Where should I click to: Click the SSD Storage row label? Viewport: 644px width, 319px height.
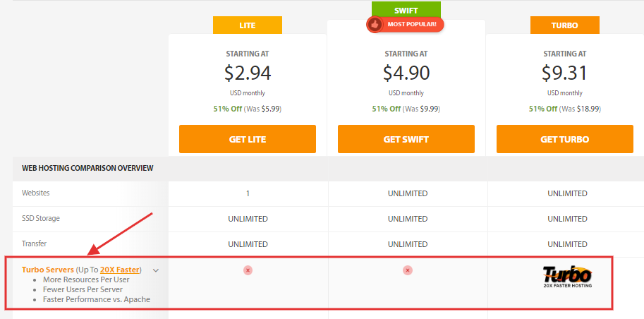pyautogui.click(x=41, y=218)
